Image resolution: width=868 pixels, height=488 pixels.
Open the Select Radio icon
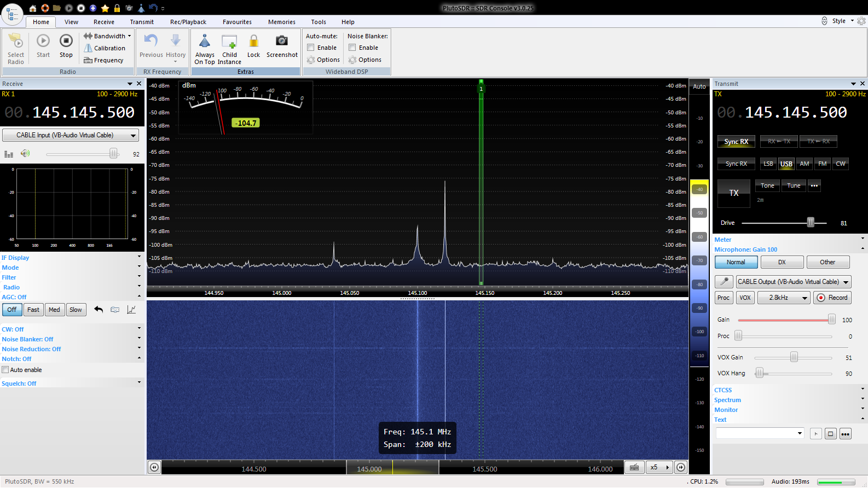(16, 41)
